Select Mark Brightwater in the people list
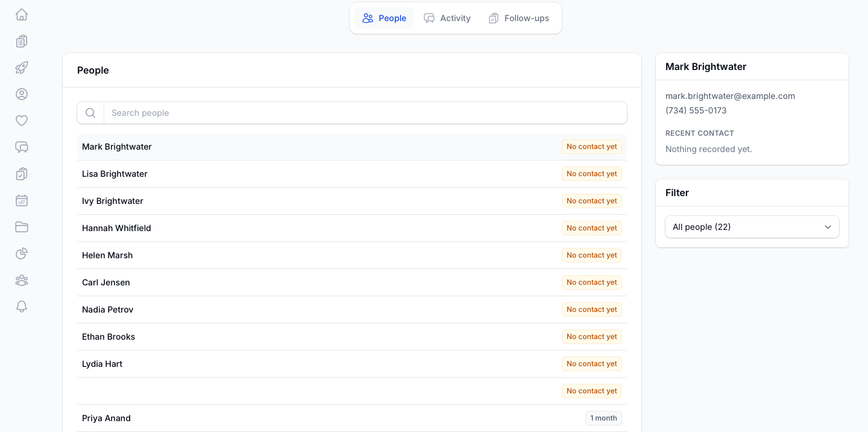Image resolution: width=868 pixels, height=432 pixels. tap(352, 147)
